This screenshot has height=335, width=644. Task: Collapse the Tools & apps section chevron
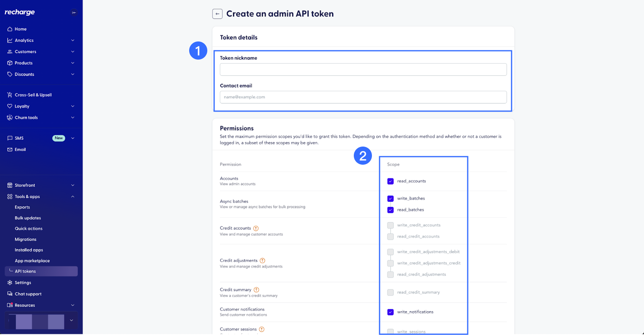pos(73,196)
